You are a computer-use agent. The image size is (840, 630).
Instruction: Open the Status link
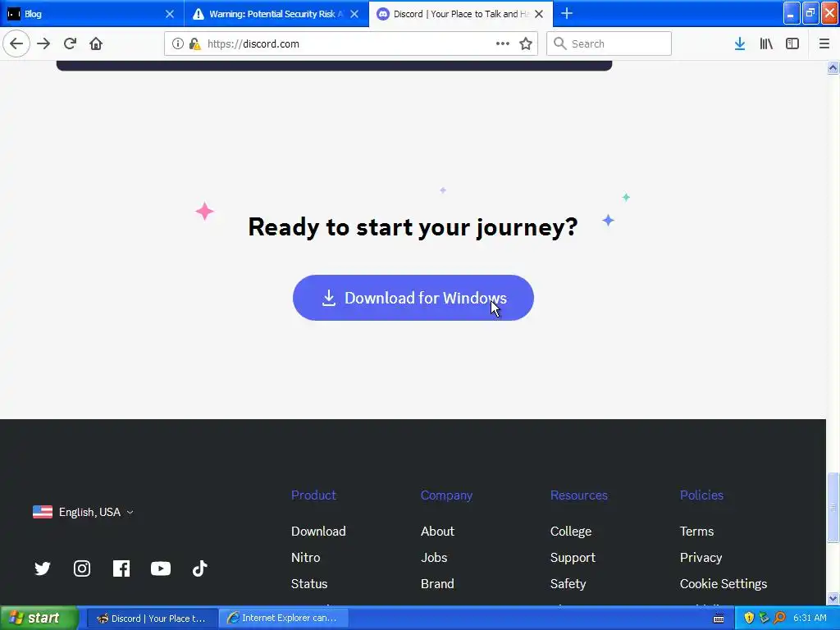309,584
